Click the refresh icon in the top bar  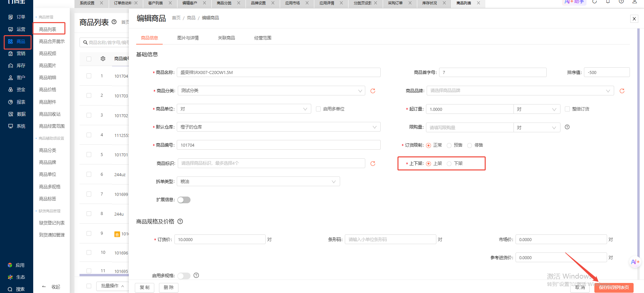pos(594,2)
